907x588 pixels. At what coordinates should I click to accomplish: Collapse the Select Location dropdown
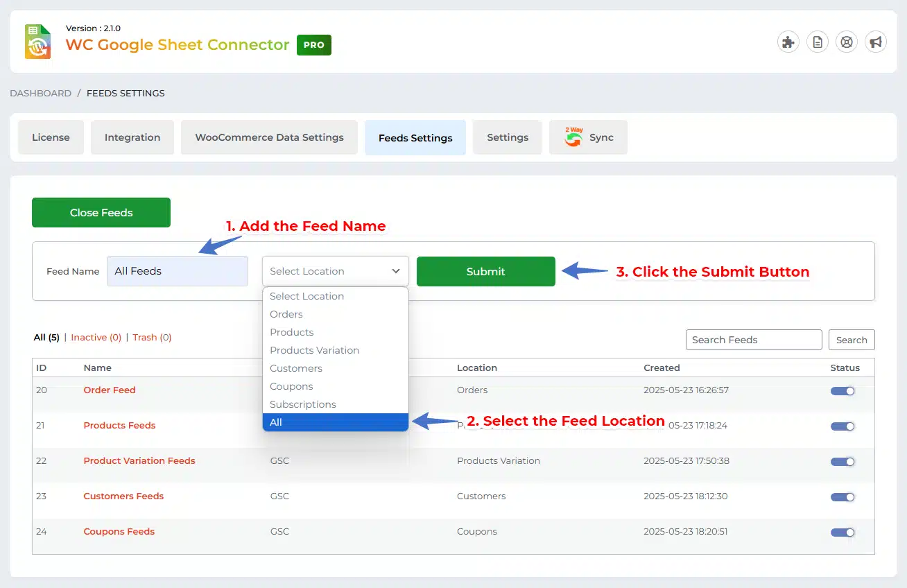click(335, 271)
